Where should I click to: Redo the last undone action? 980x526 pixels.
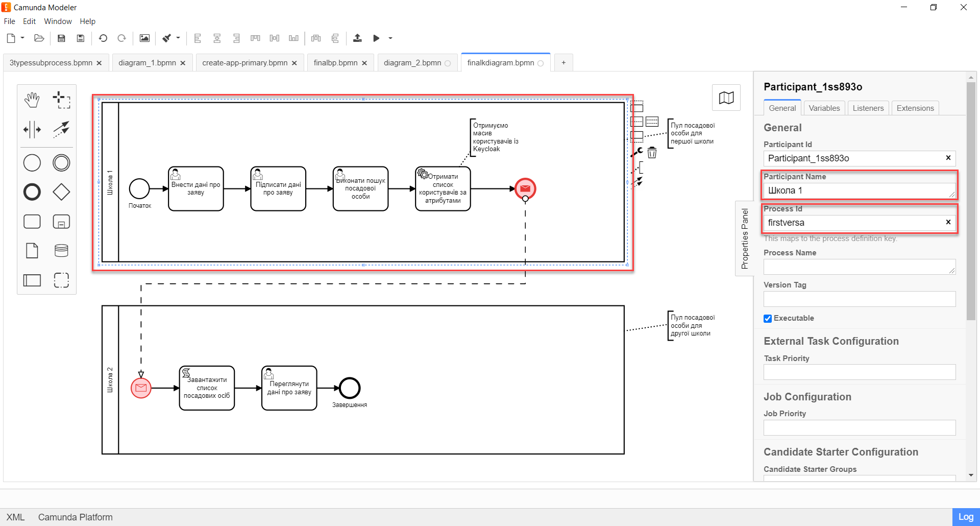coord(121,38)
